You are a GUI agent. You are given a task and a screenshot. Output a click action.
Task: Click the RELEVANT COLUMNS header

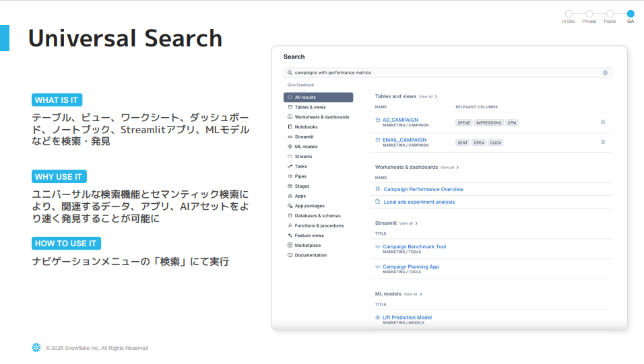coord(476,107)
